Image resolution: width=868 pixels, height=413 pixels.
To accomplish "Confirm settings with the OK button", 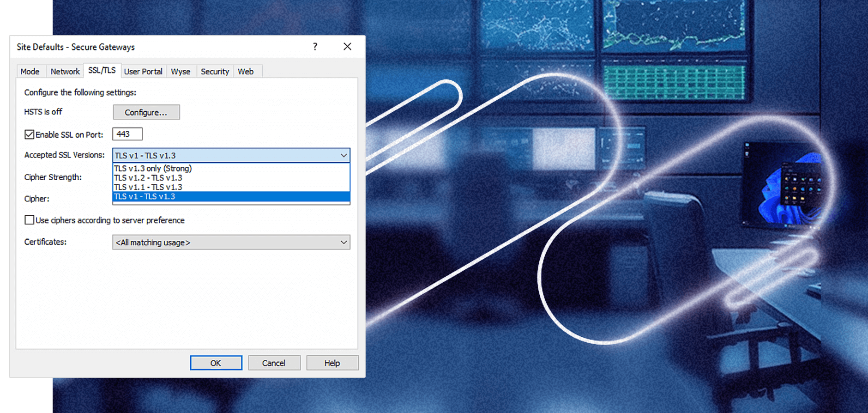I will point(216,363).
